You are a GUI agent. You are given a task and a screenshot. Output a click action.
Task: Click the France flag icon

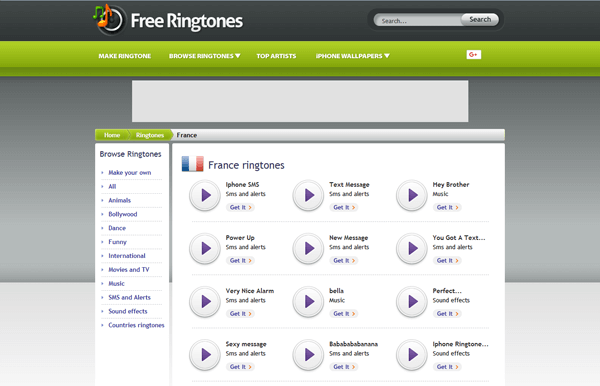pos(192,164)
